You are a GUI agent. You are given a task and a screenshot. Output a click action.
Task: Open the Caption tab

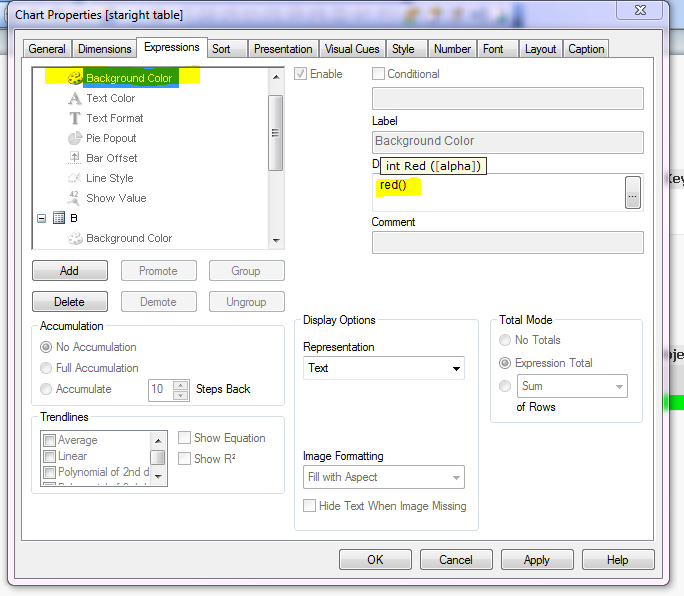point(586,49)
